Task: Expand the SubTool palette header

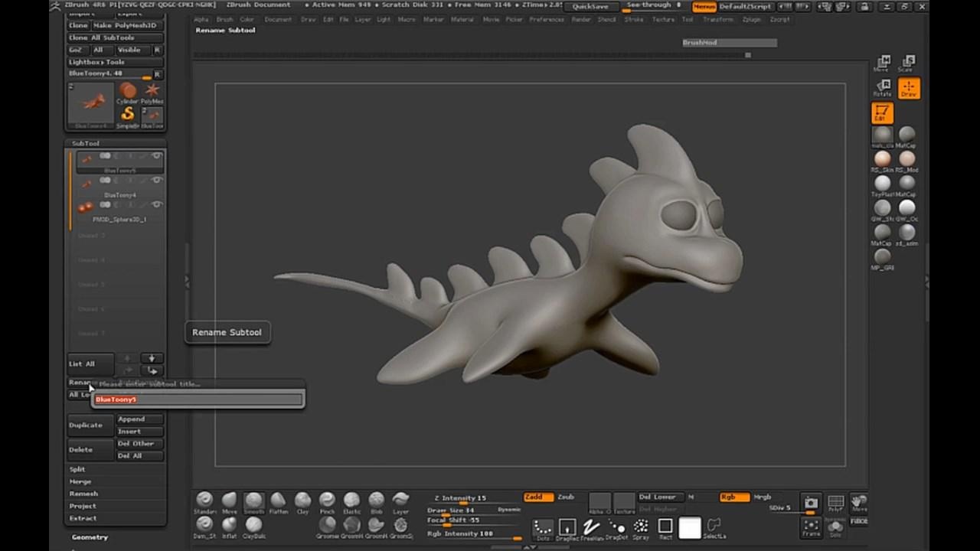Action: [x=86, y=143]
